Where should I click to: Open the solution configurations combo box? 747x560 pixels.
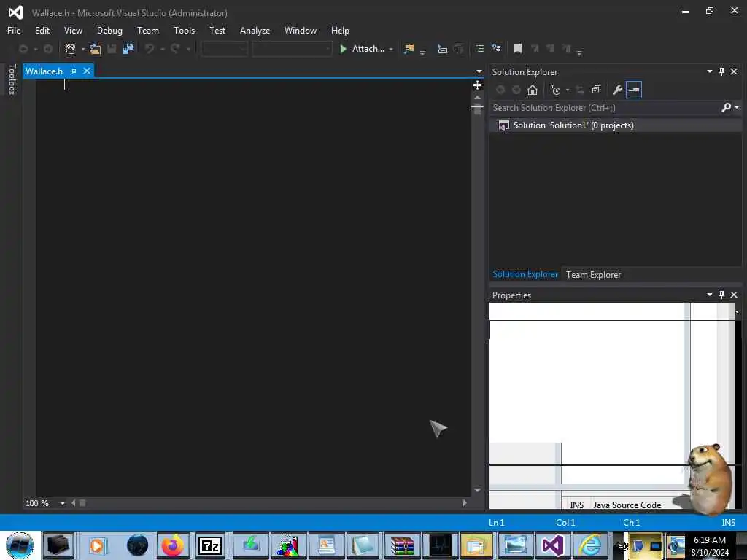pyautogui.click(x=224, y=49)
